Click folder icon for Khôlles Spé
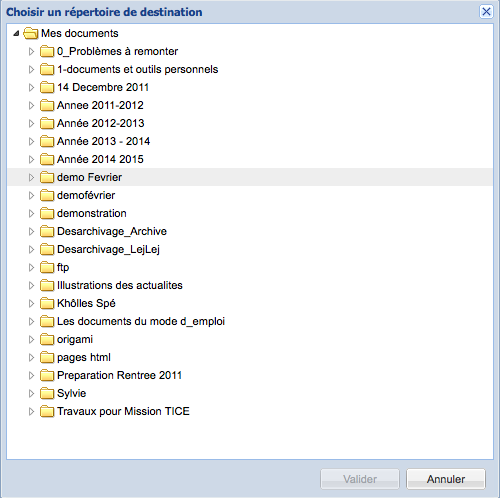This screenshot has height=498, width=500. (x=47, y=303)
